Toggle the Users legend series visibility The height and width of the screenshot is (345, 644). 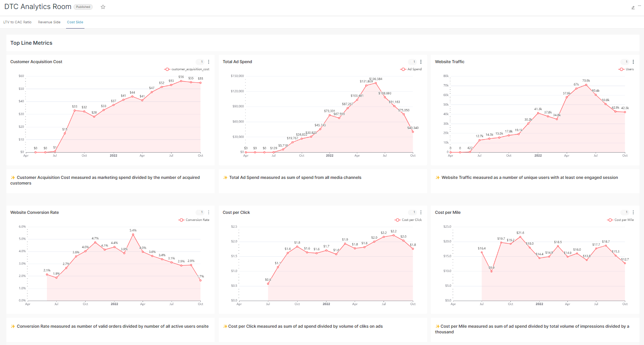(x=626, y=69)
